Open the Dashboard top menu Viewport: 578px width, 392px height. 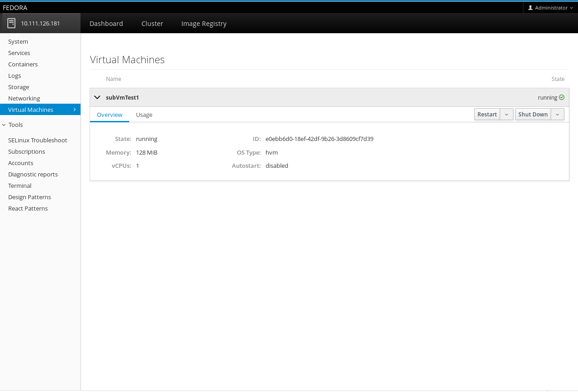click(106, 24)
